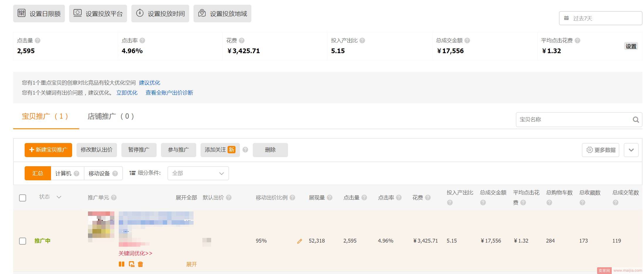
Task: Click help icon next to 展现量 column header
Action: 330,198
